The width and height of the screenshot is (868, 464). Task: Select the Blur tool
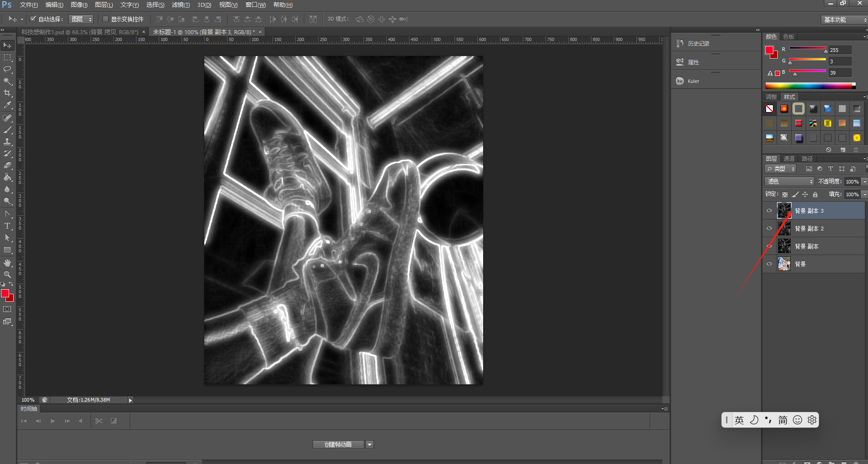7,189
